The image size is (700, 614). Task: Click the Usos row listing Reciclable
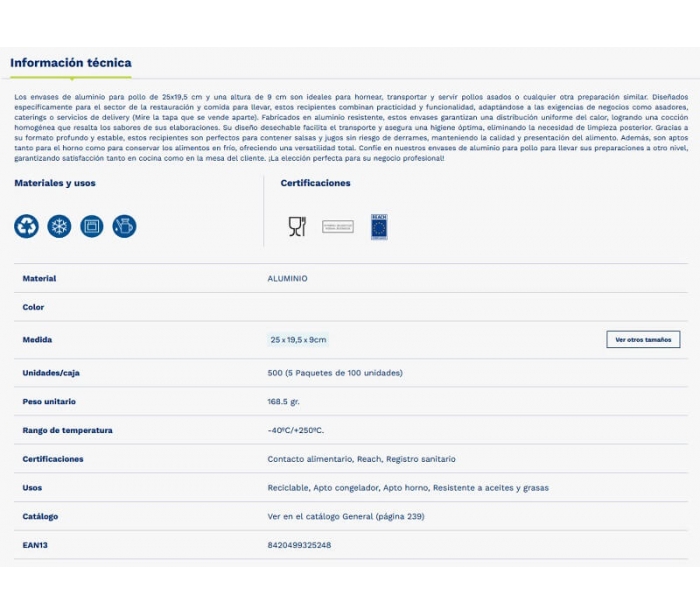(408, 488)
